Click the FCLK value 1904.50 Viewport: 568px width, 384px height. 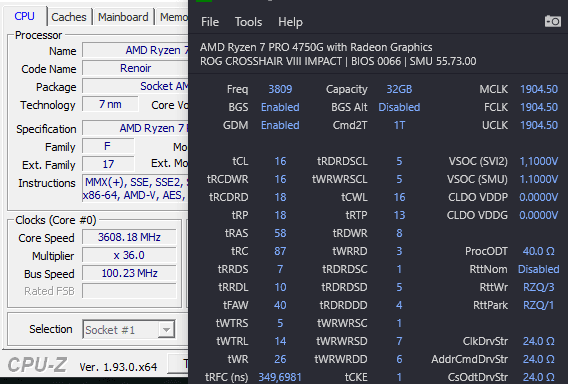point(539,107)
